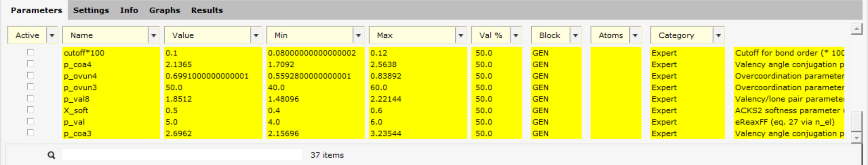Activate the p_coa3 parameter checkbox
This screenshot has width=868, height=165.
[30, 133]
